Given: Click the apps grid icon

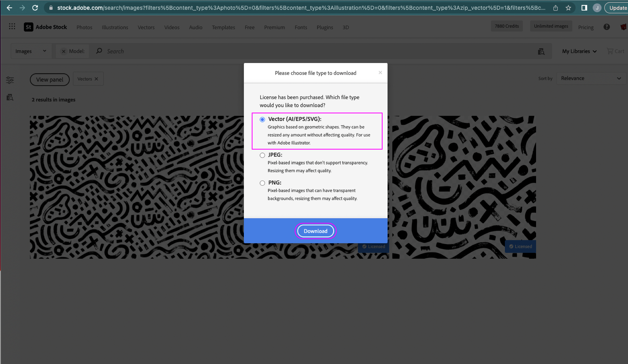Looking at the screenshot, I should click(x=12, y=26).
